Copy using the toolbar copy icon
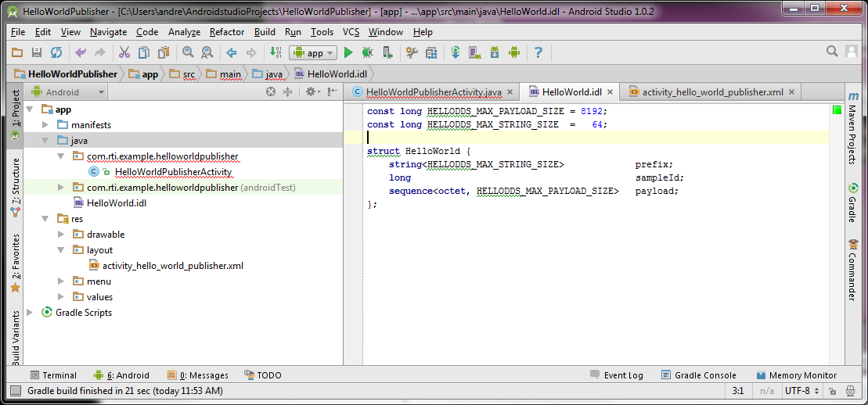 pos(144,52)
